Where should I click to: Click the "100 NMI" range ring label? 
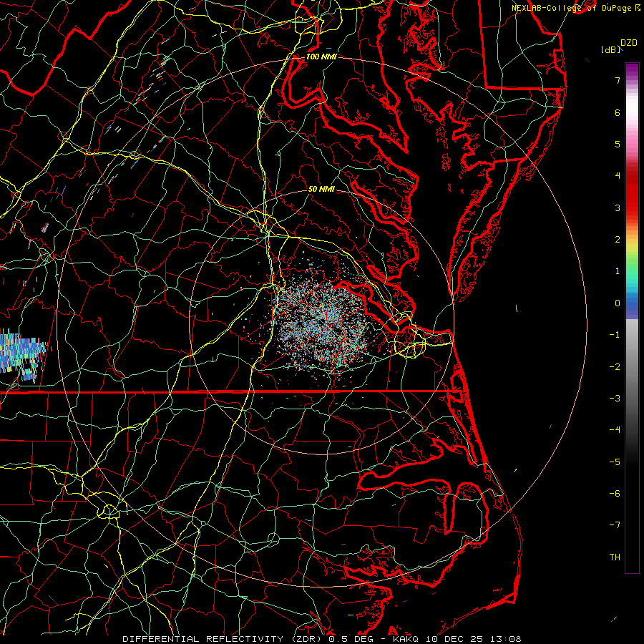[321, 57]
